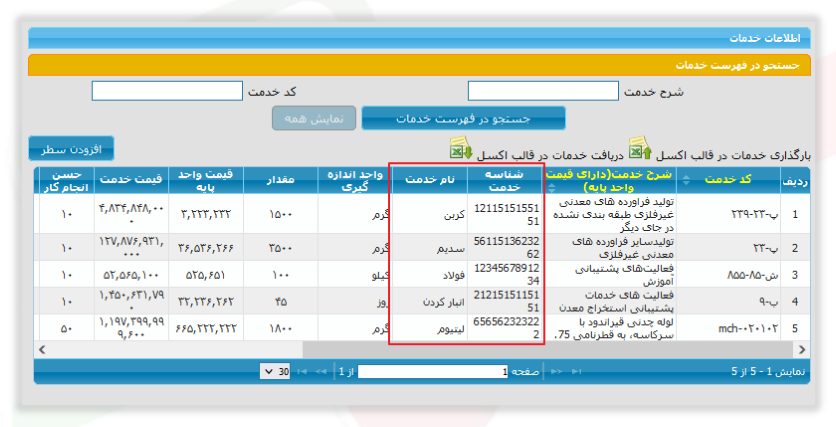The height and width of the screenshot is (427, 836).
Task: Click service code پ-۹ in row 4
Action: [x=768, y=302]
